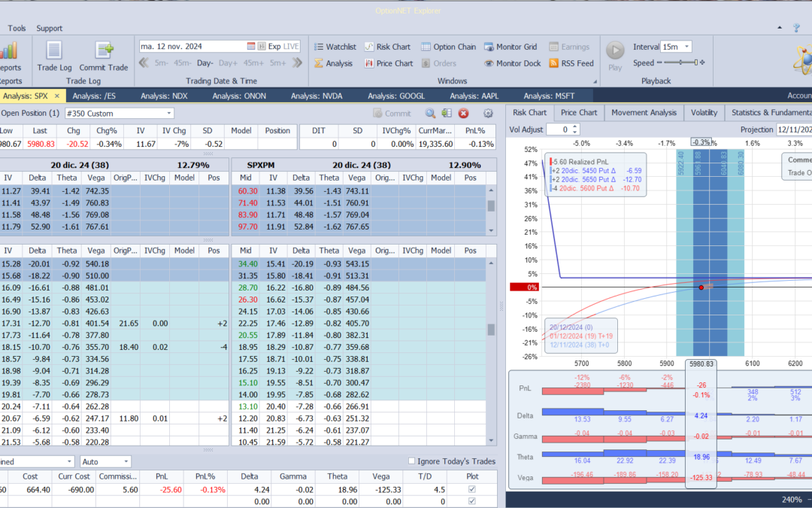Open the Tools menu
The height and width of the screenshot is (508, 812).
(x=17, y=28)
